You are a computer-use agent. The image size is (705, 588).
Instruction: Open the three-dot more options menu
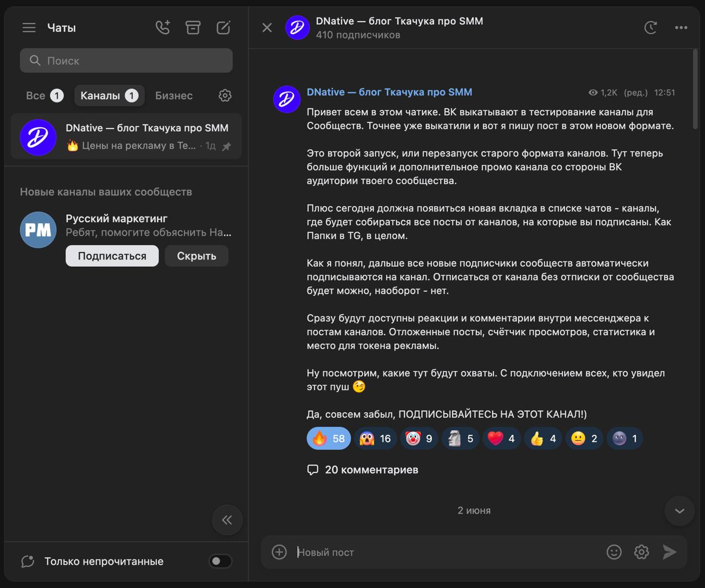pyautogui.click(x=681, y=28)
